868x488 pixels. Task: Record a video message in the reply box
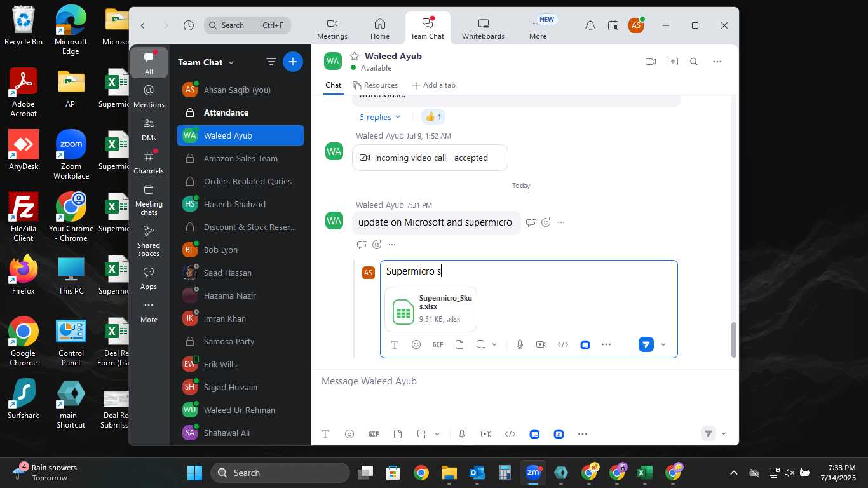541,344
